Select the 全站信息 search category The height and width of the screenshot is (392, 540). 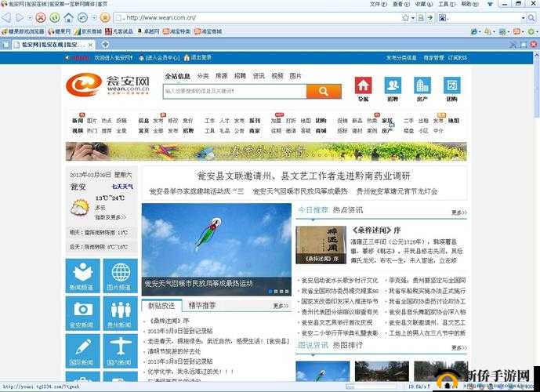(x=177, y=76)
